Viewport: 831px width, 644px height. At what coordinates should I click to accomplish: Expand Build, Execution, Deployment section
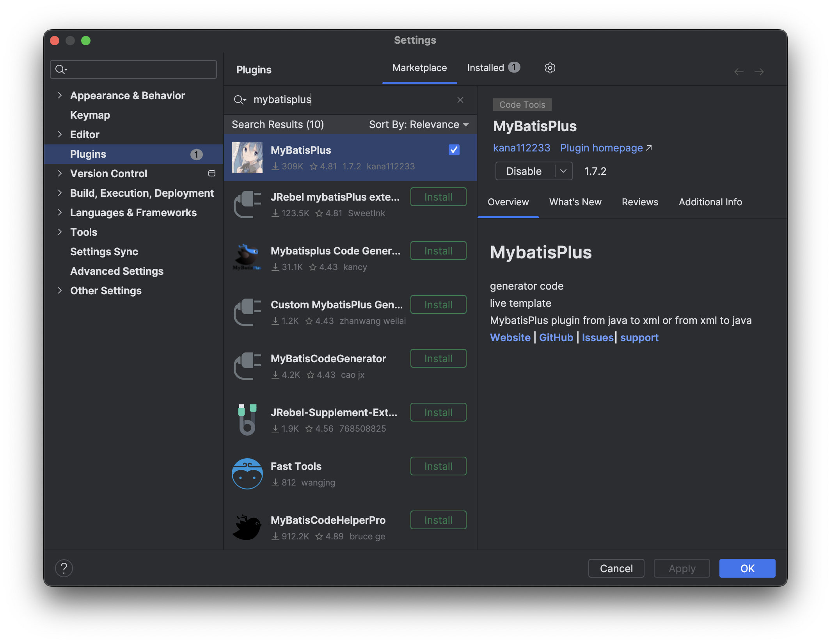tap(60, 193)
